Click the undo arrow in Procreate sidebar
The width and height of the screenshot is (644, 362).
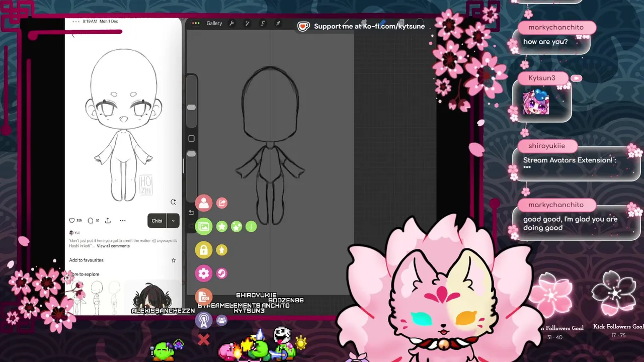tap(191, 213)
